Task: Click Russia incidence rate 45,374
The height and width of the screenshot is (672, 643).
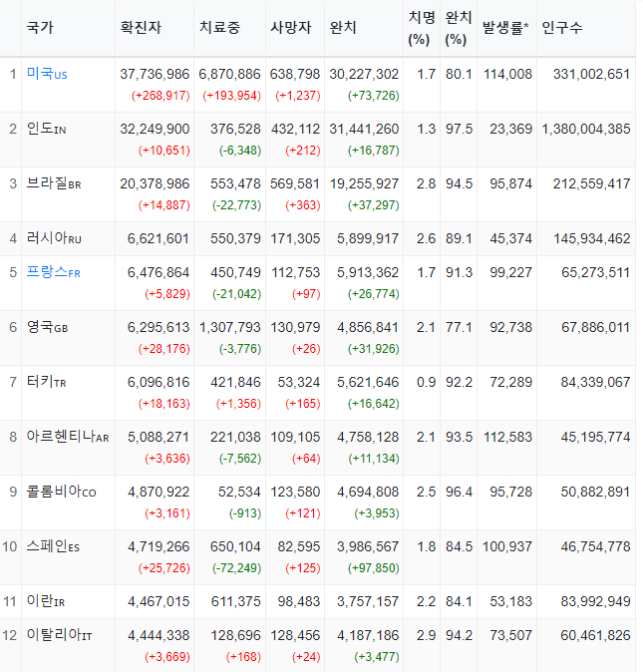Action: (511, 238)
